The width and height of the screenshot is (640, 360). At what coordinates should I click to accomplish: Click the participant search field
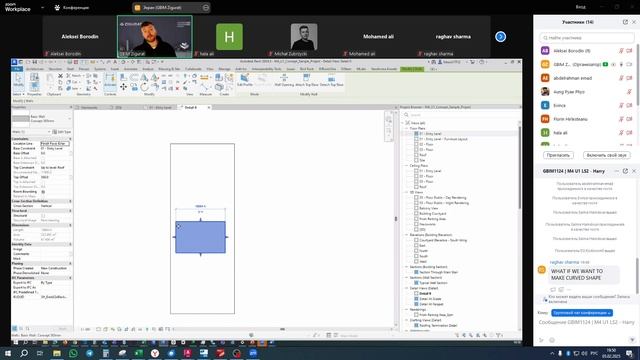point(587,38)
